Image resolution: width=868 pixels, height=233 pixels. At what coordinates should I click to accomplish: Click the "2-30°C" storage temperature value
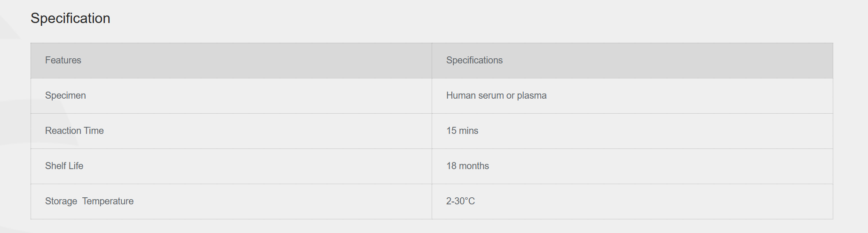(460, 201)
